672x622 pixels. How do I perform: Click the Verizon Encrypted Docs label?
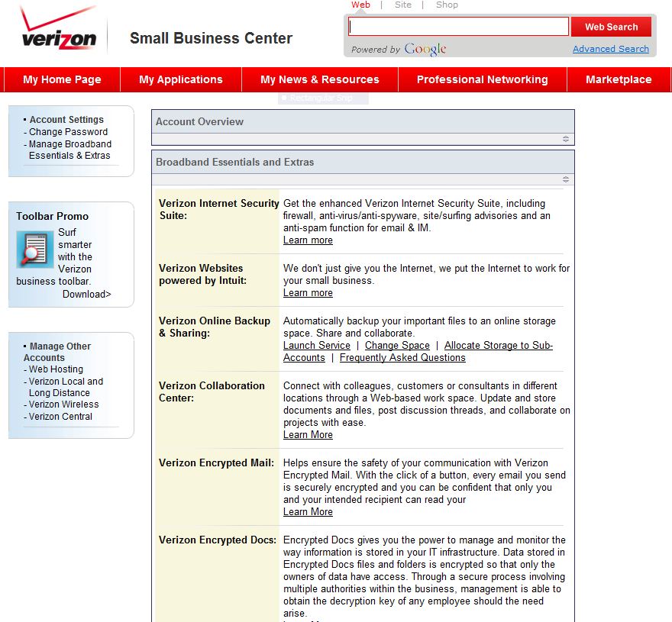click(x=218, y=540)
